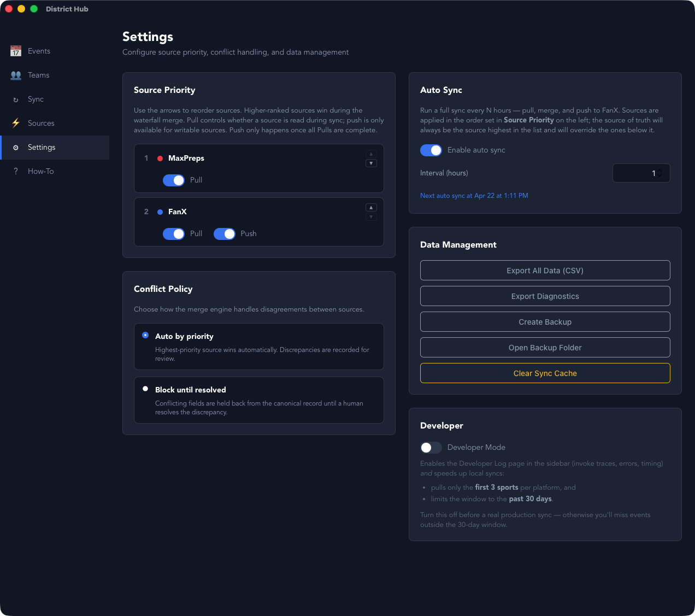The image size is (695, 616).
Task: Select the Settings gear icon
Action: pos(16,147)
